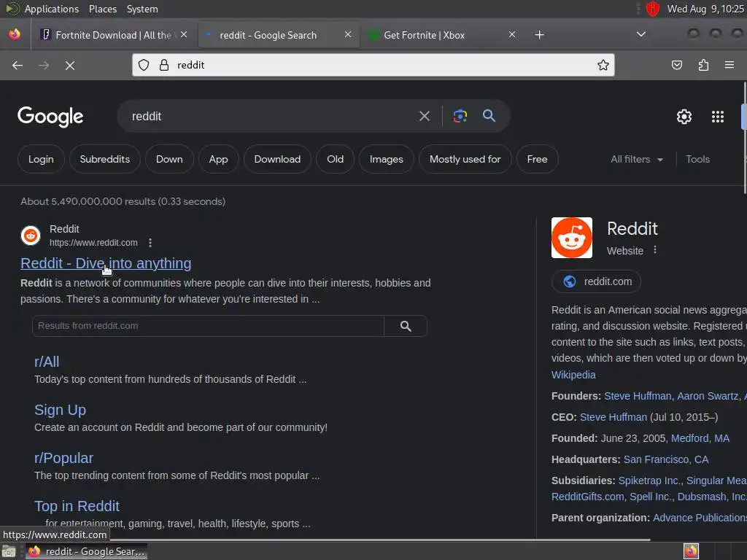Open the Tools search options
The width and height of the screenshot is (747, 560).
click(697, 160)
